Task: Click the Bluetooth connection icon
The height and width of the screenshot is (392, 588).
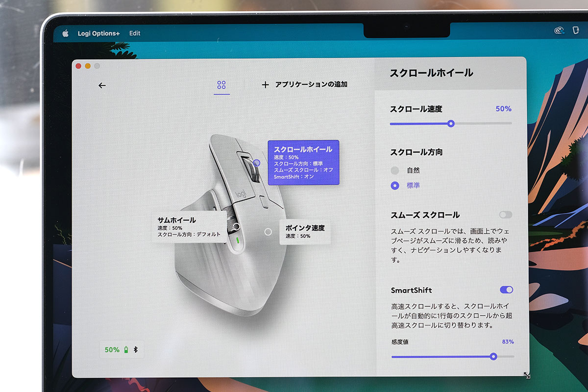Action: (x=136, y=350)
